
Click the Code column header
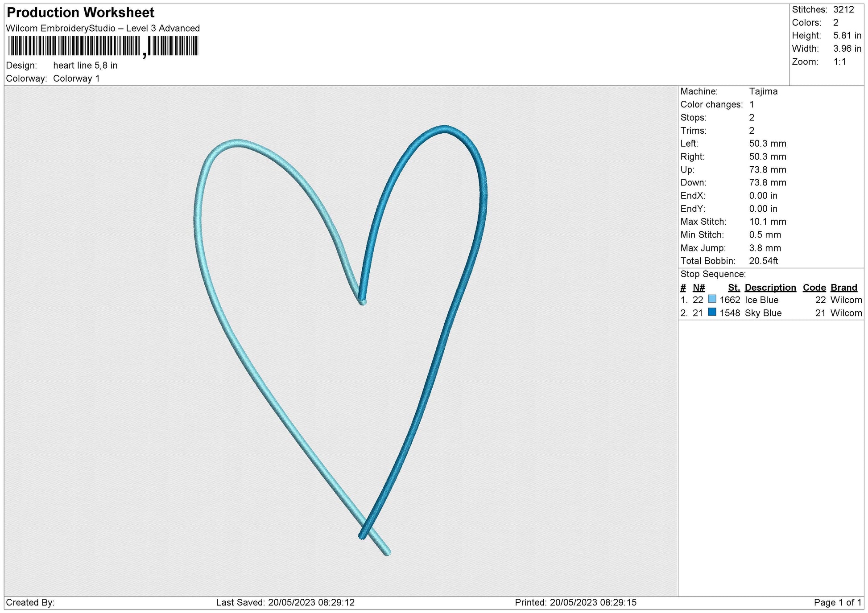coord(814,288)
